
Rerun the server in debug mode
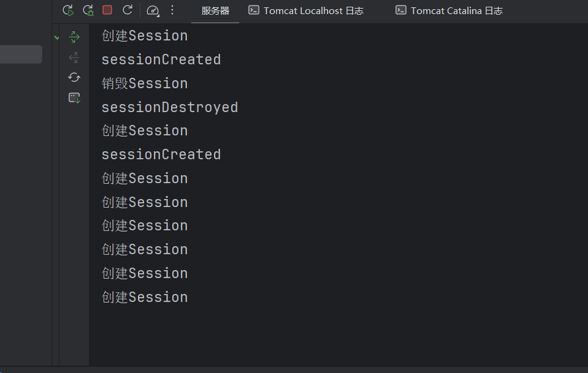pos(88,10)
